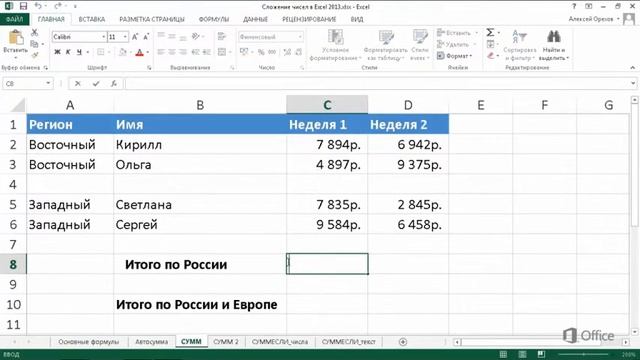The height and width of the screenshot is (360, 640).
Task: Click Format as Table (Форматировать как таблицу) icon
Action: pos(386,38)
